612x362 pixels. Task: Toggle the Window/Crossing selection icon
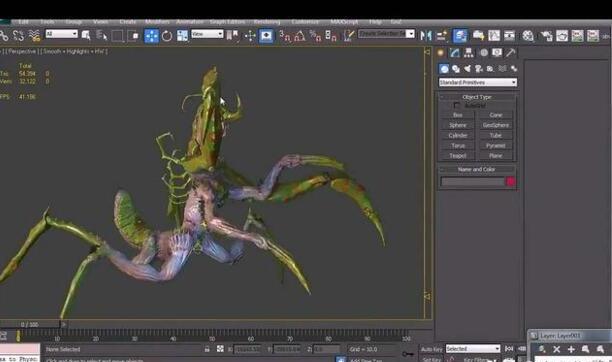point(133,36)
